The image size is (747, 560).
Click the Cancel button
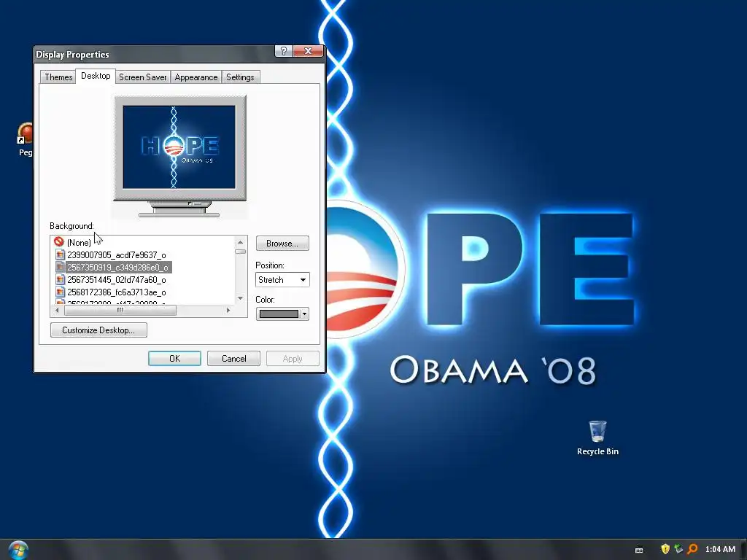pyautogui.click(x=233, y=359)
